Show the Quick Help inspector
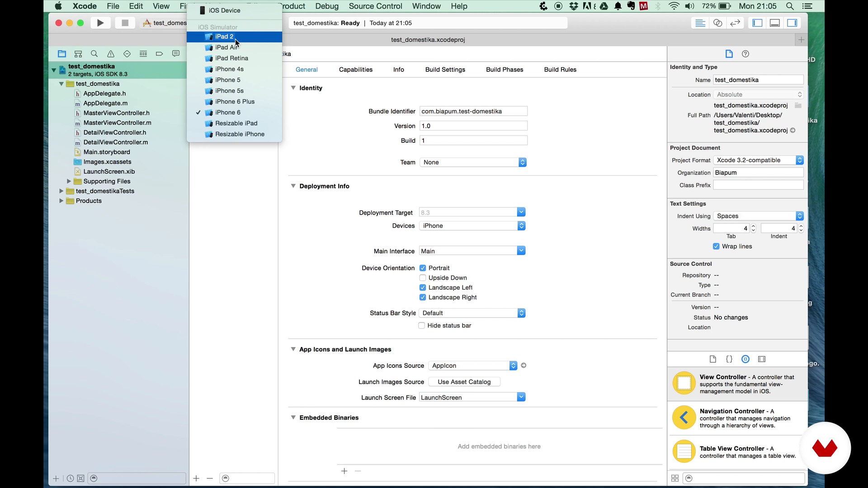 pyautogui.click(x=745, y=54)
